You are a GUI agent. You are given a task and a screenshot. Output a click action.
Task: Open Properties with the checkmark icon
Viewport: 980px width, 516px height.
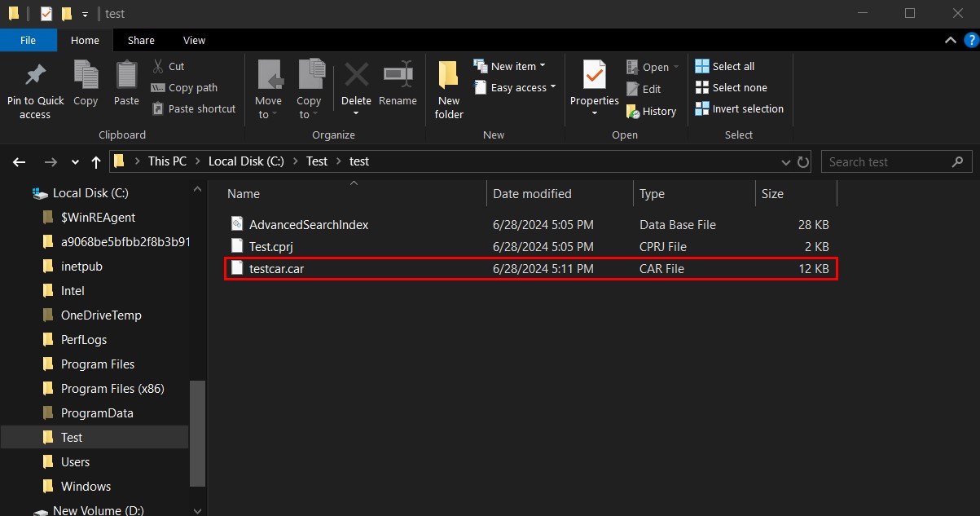pyautogui.click(x=595, y=76)
